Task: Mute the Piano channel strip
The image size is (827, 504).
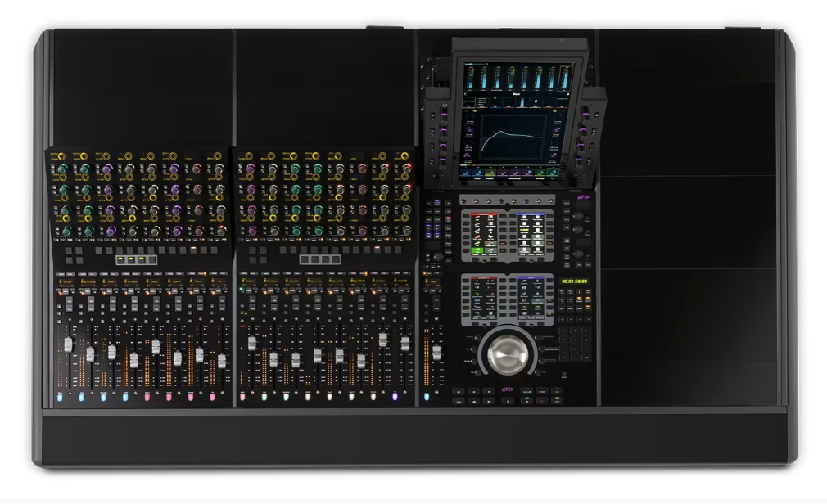Action: click(x=200, y=308)
